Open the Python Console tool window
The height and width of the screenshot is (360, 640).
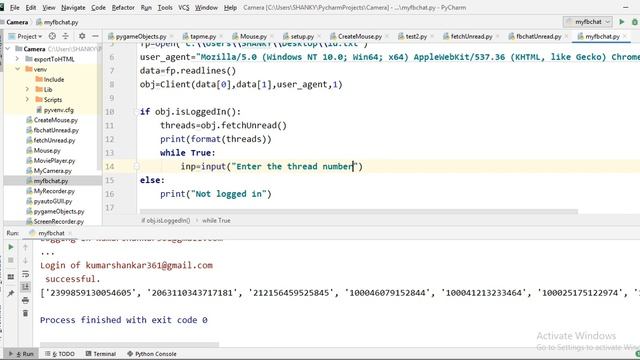pyautogui.click(x=152, y=354)
